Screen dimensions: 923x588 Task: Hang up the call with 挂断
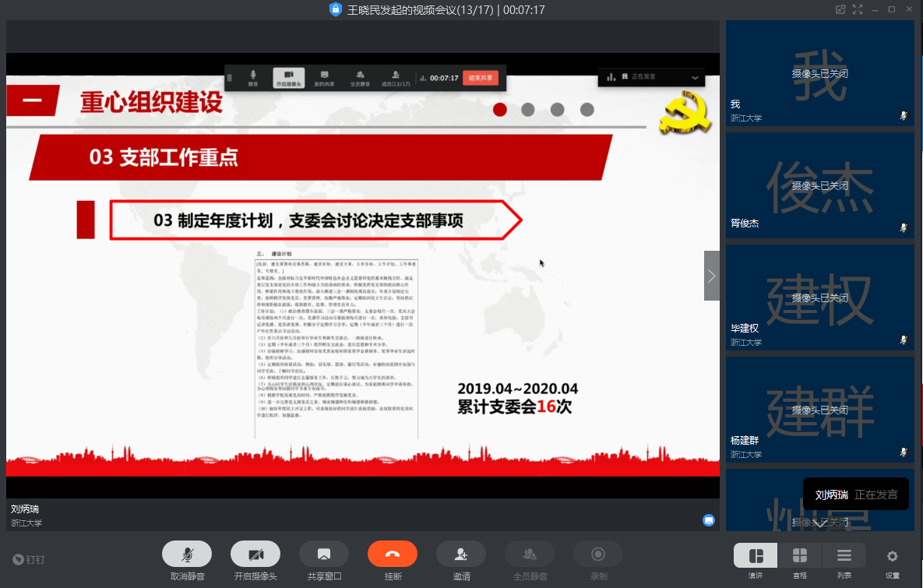pyautogui.click(x=393, y=554)
